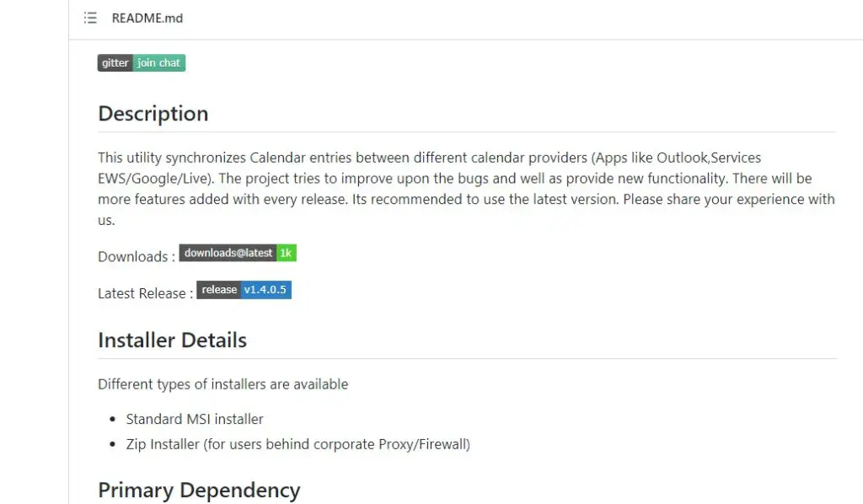The width and height of the screenshot is (863, 504).
Task: Click the gray release badge label
Action: [218, 290]
